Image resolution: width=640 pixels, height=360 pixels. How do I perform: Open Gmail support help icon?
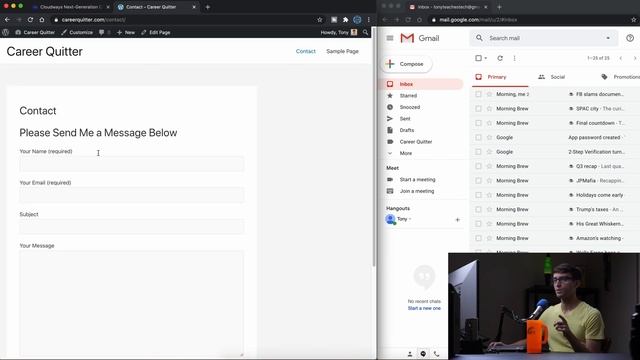tap(630, 38)
